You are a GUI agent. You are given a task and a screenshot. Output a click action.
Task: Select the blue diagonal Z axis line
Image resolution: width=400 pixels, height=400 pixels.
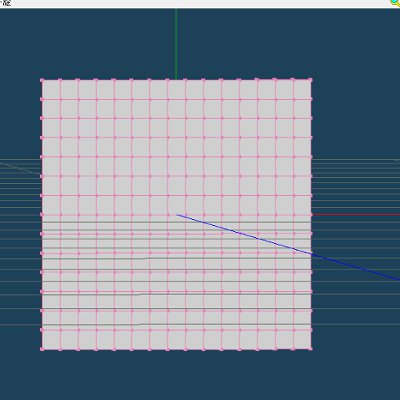pyautogui.click(x=288, y=247)
